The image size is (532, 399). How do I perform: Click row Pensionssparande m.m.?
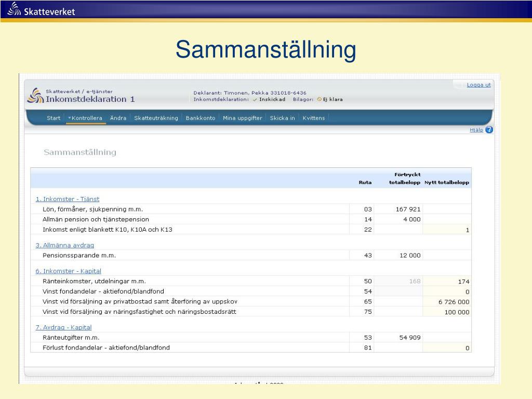[x=251, y=256]
